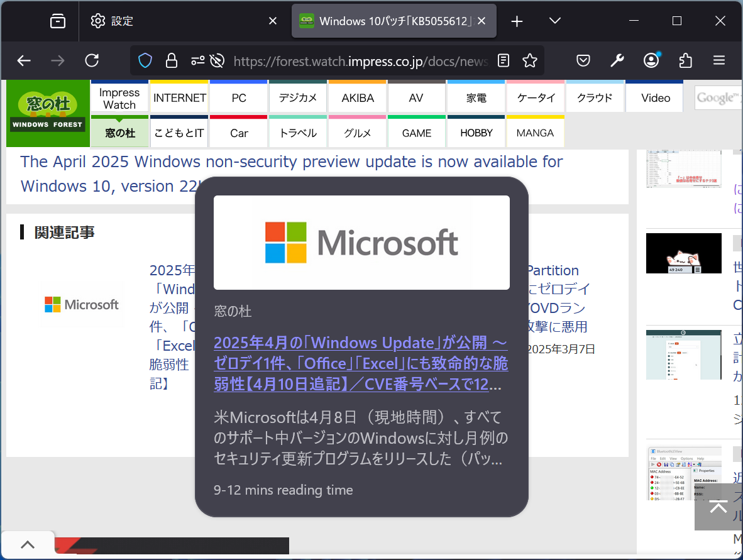Open the all-tabs list dropdown
Image resolution: width=743 pixels, height=560 pixels.
click(x=554, y=21)
